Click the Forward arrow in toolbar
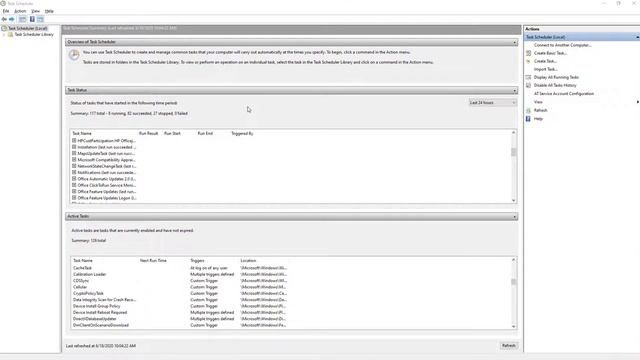The width and height of the screenshot is (640, 360). coord(12,19)
